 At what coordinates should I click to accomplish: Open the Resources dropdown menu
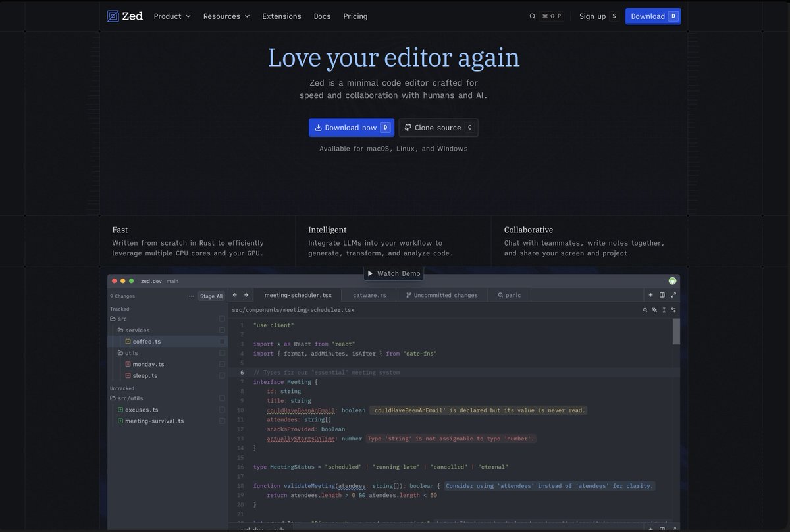coord(226,16)
